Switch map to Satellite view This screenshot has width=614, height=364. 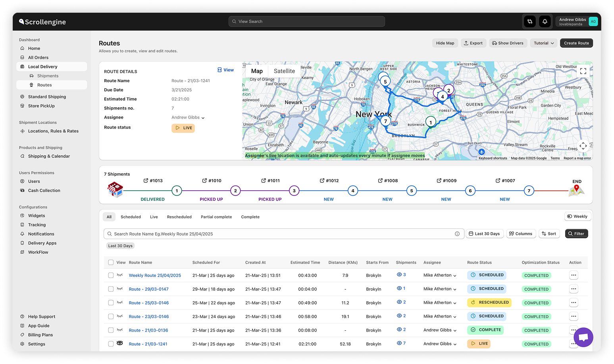284,71
